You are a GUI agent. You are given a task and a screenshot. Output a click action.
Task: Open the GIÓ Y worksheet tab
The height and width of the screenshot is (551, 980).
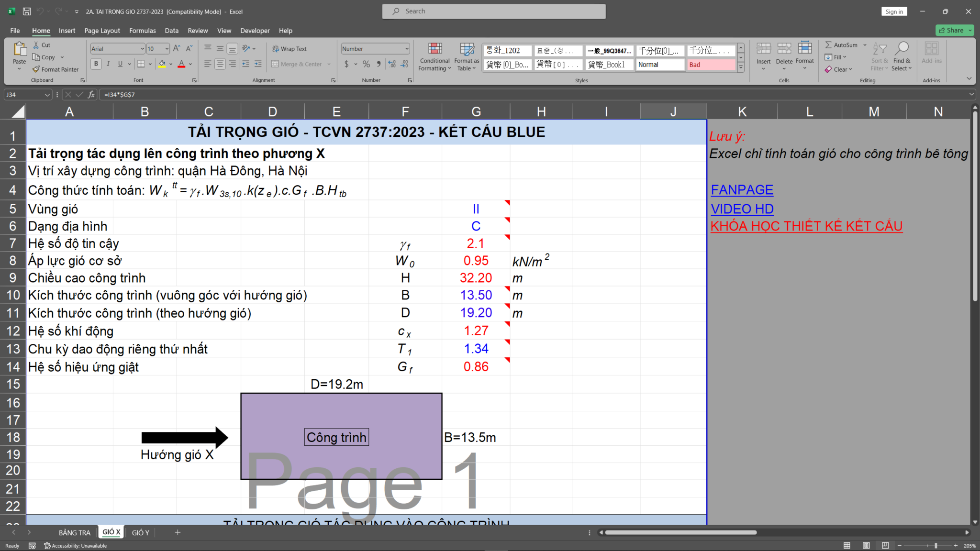point(140,532)
